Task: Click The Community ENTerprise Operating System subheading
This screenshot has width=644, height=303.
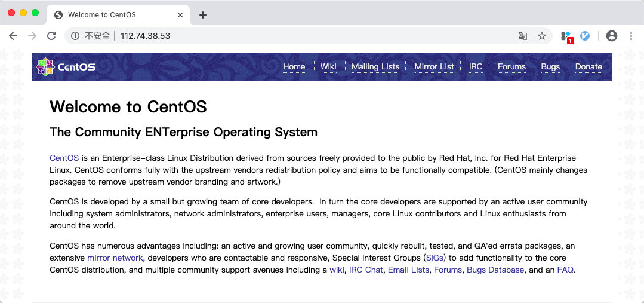Action: coord(184,133)
